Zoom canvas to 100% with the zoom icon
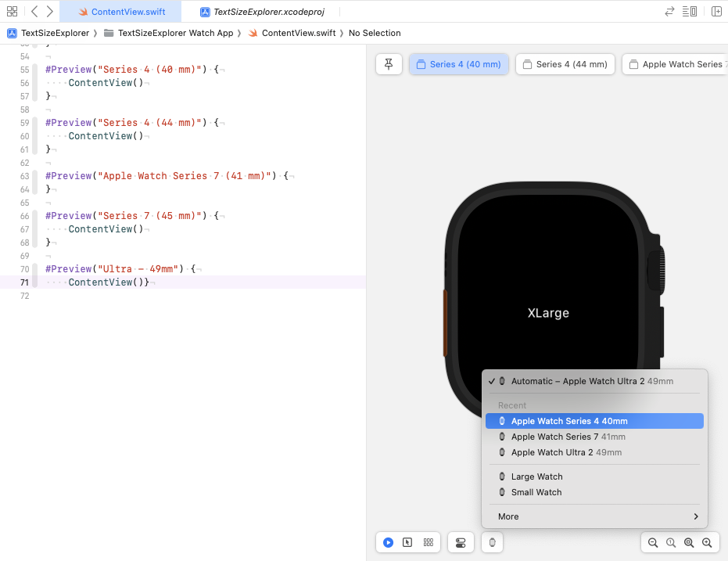 pos(671,542)
